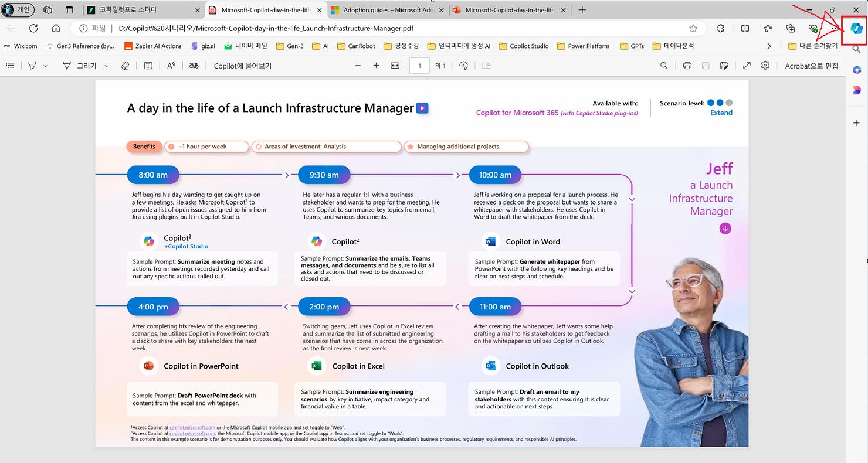The height and width of the screenshot is (463, 868).
Task: Click the browser refresh button
Action: click(33, 28)
